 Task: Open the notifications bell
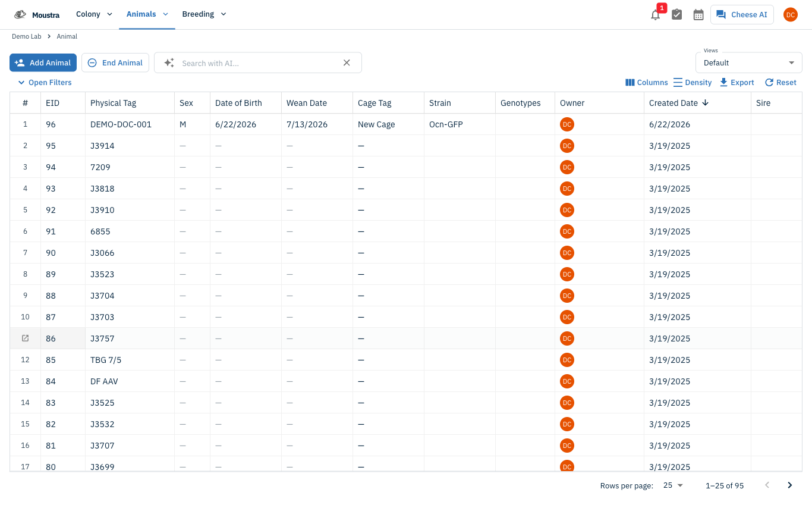click(x=656, y=15)
